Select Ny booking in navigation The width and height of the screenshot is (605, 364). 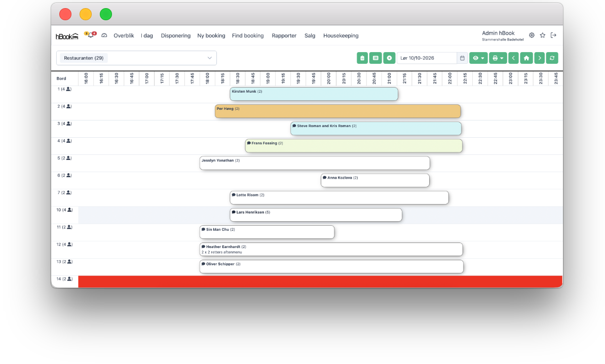coord(211,35)
